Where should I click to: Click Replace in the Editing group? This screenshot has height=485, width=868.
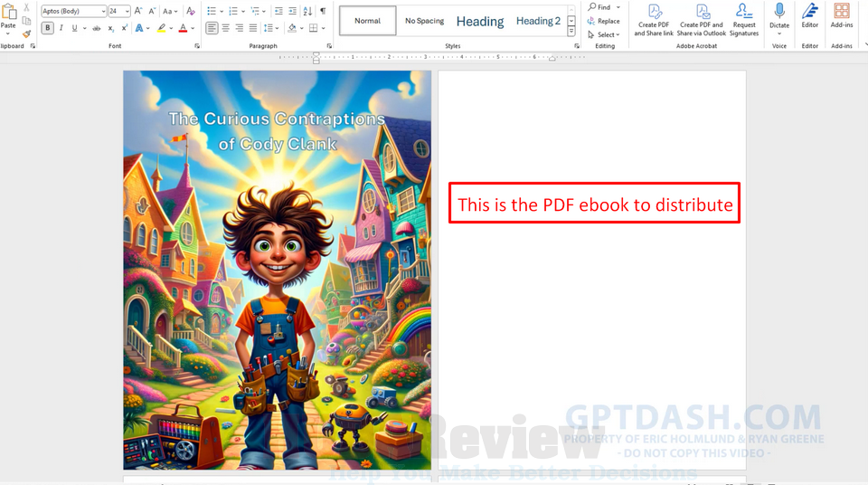[608, 21]
